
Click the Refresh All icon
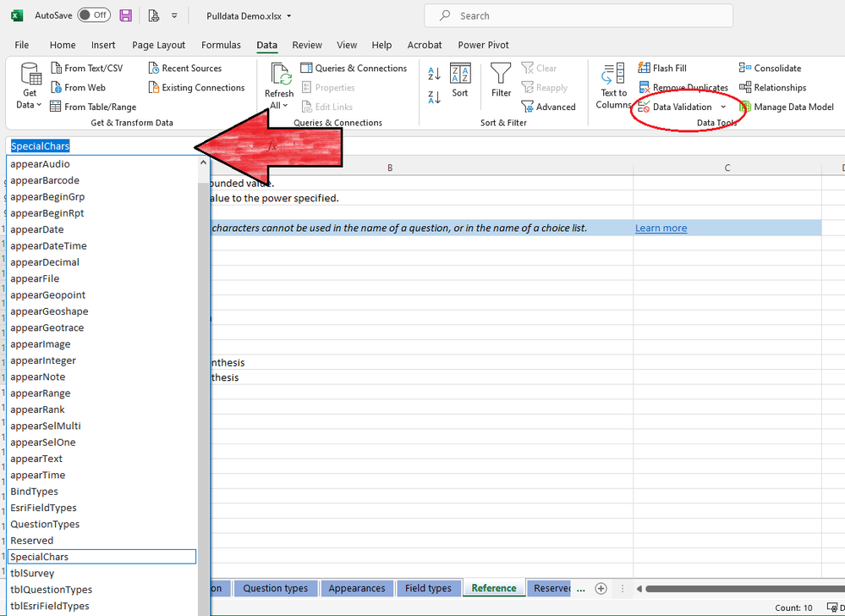[x=281, y=74]
